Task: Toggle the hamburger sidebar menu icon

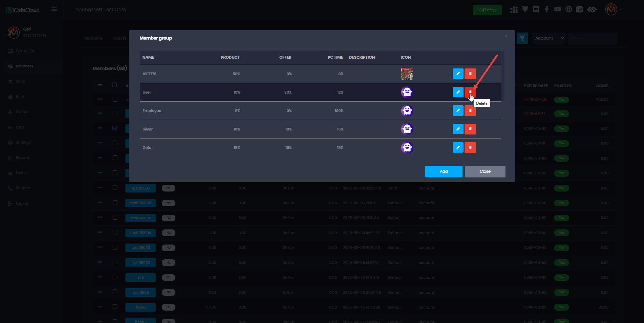Action: (54, 9)
